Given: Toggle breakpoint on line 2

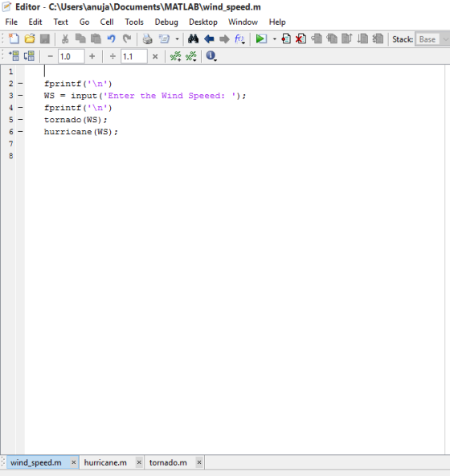Looking at the screenshot, I should [20, 83].
